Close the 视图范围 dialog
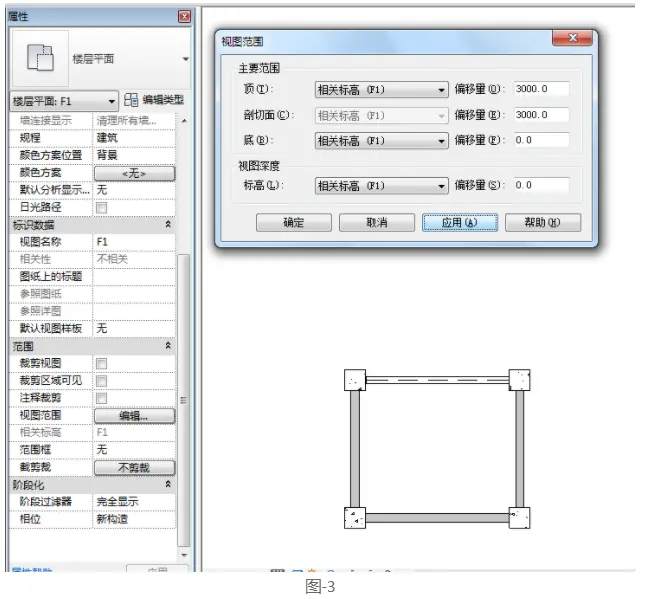 click(x=572, y=38)
